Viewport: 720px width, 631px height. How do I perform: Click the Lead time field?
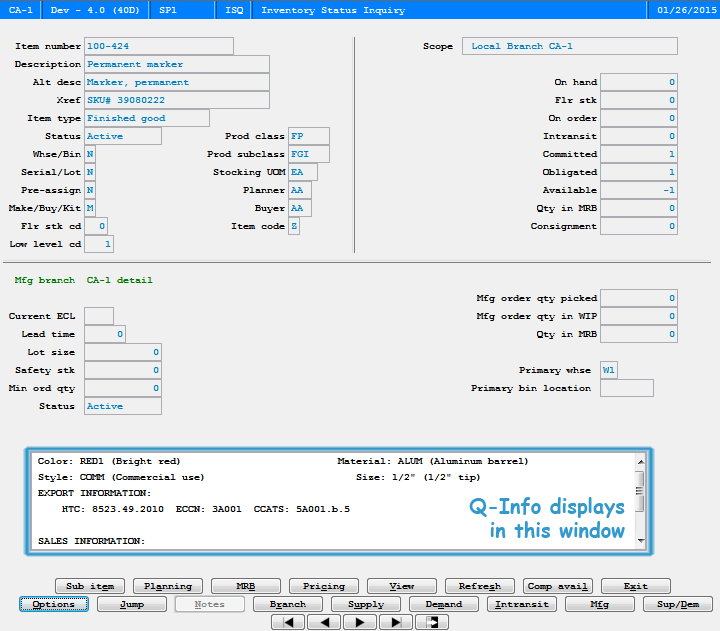click(105, 334)
